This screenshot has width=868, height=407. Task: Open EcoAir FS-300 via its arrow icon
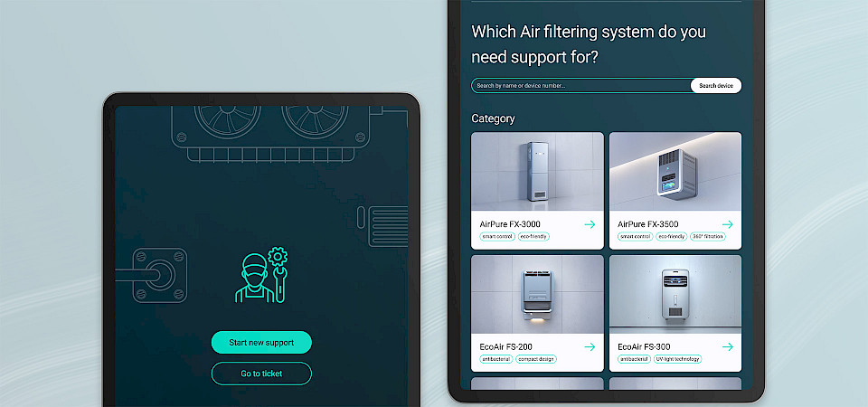(727, 346)
